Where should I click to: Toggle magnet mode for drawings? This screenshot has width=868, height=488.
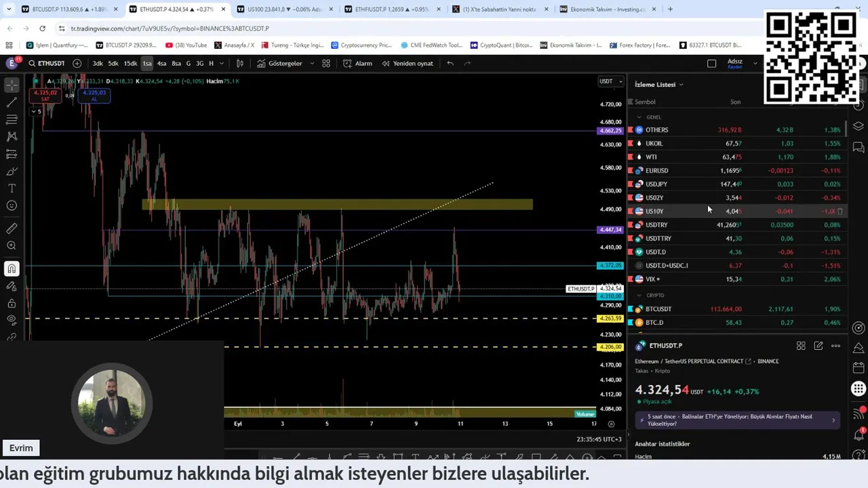[x=12, y=269]
